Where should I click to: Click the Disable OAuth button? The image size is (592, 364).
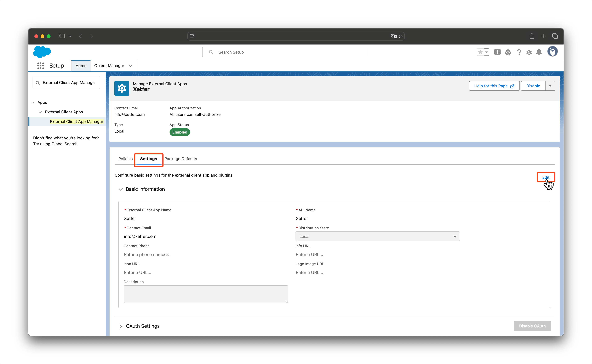point(532,326)
